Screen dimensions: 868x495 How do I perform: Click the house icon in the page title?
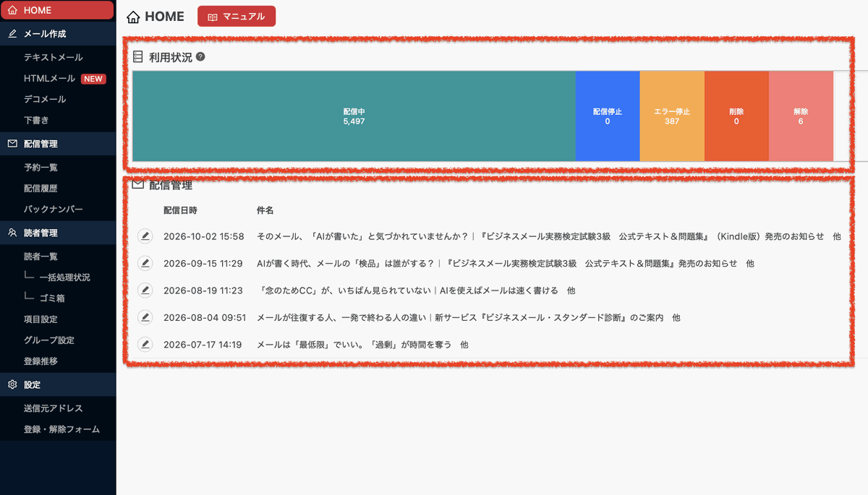pyautogui.click(x=133, y=17)
